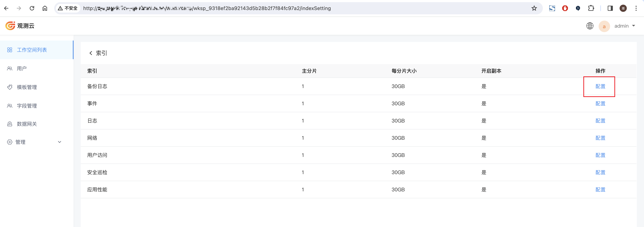Viewport: 644px width, 227px height.
Task: Click the 开启副本 column header
Action: [491, 71]
